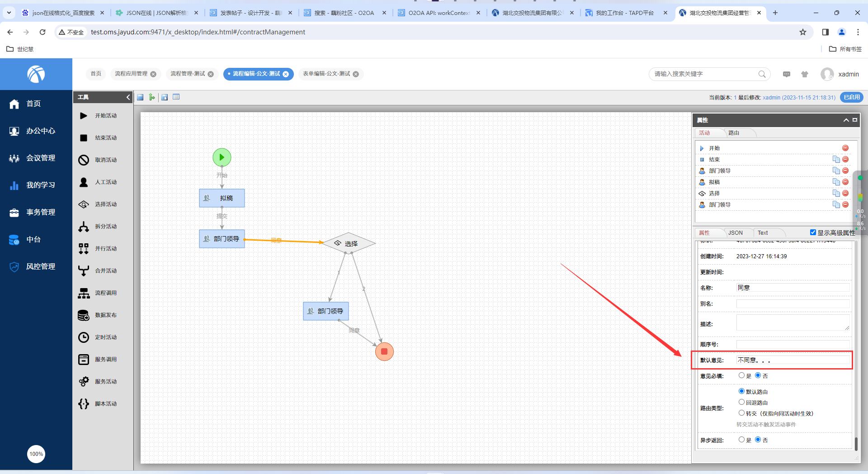868x474 pixels.
Task: Pick the 取消活动 cancel activity tool
Action: pos(98,160)
